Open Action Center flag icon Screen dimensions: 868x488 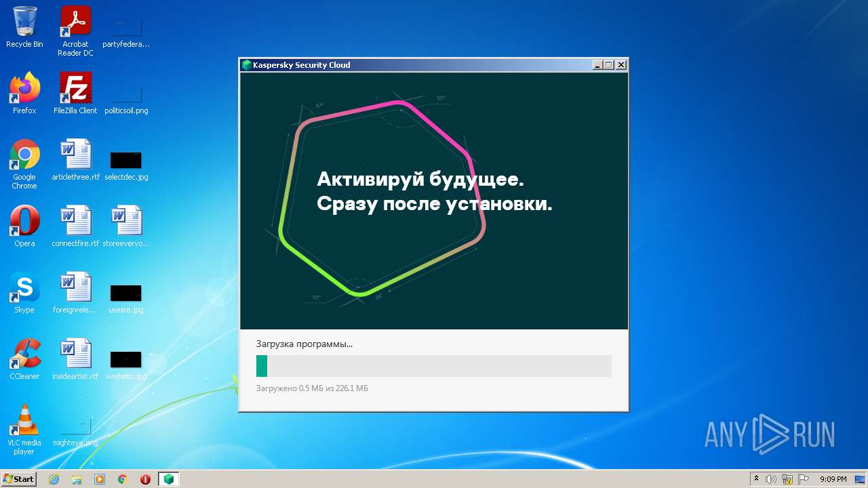(x=804, y=479)
